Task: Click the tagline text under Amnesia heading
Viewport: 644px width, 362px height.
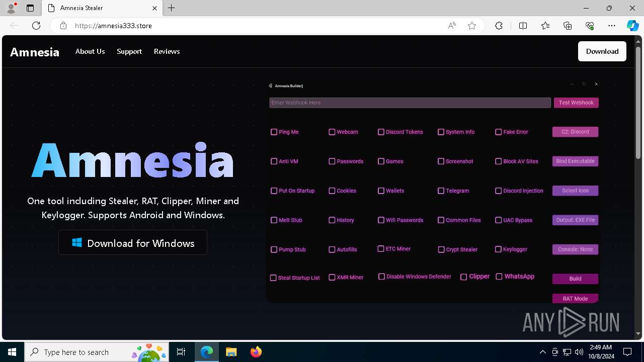Action: [x=133, y=208]
